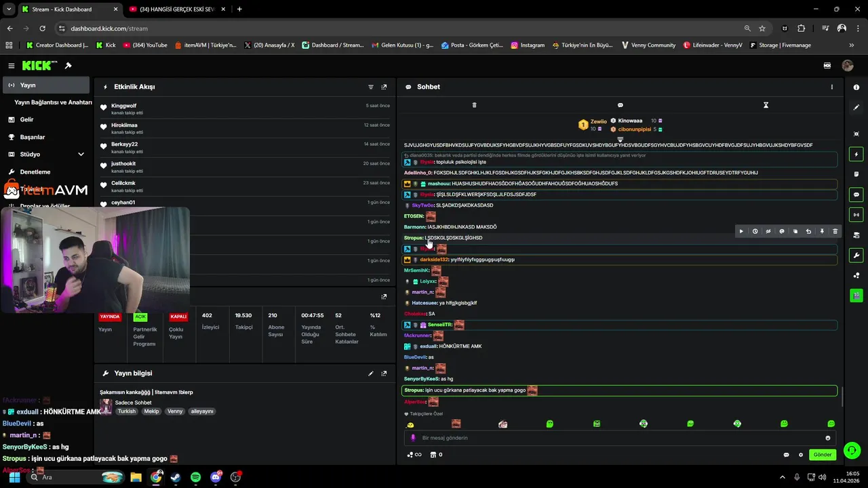
Task: Click the copy icon in message toolbar
Action: pyautogui.click(x=795, y=231)
